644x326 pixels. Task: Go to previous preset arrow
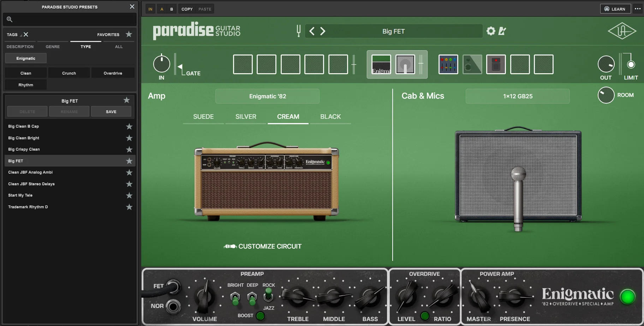[x=312, y=31]
